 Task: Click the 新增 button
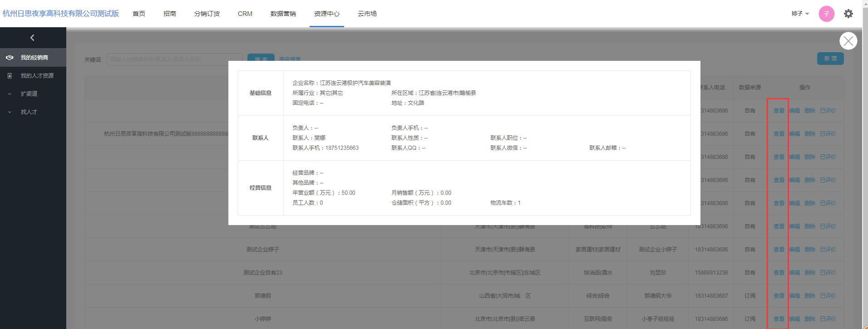[830, 59]
